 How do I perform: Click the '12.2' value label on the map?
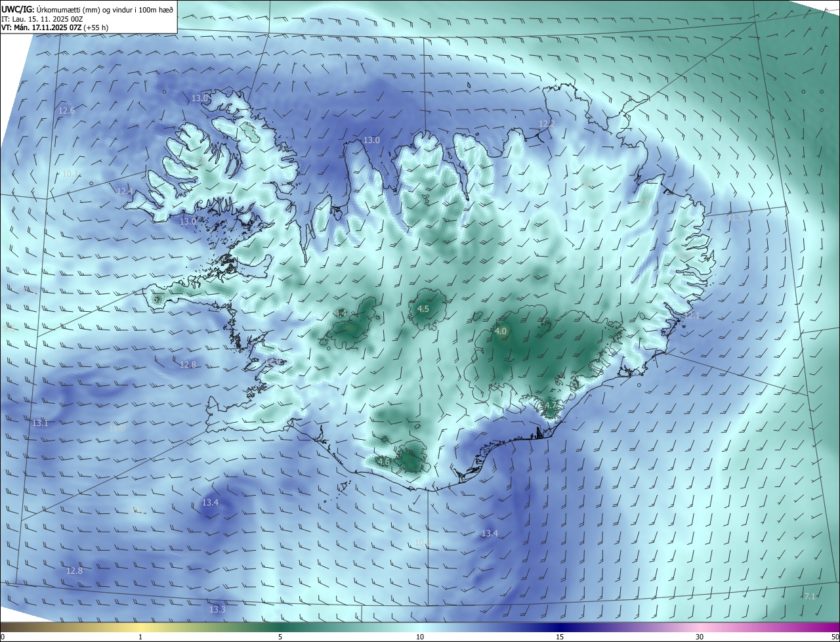547,124
